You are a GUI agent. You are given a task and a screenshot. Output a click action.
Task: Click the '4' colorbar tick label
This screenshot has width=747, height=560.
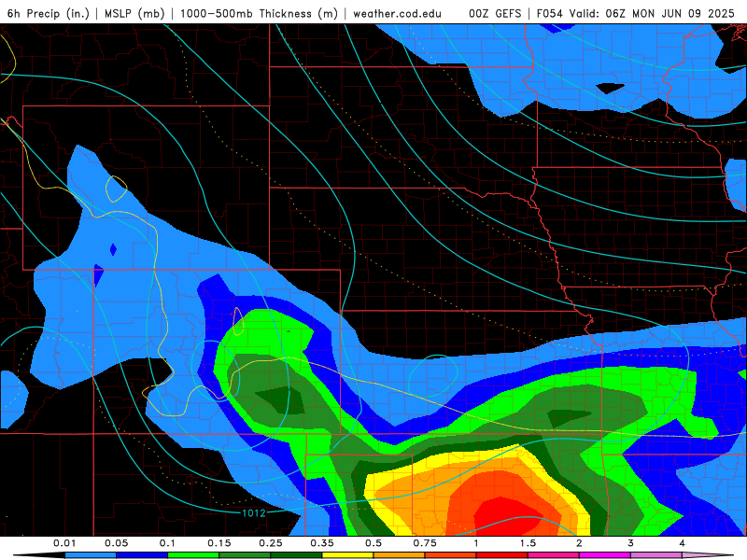[x=683, y=543]
